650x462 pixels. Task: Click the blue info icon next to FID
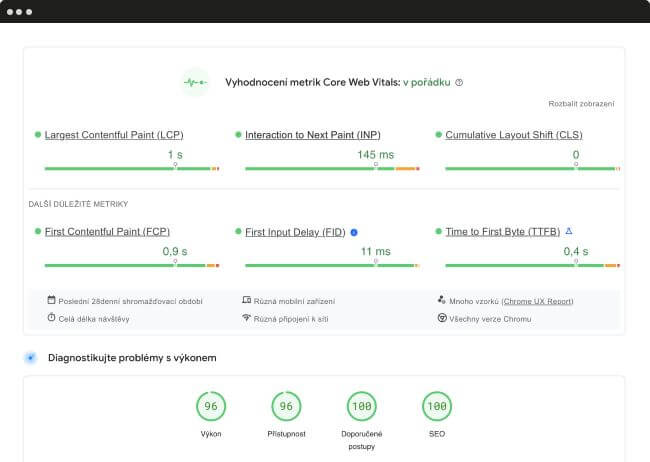(354, 232)
